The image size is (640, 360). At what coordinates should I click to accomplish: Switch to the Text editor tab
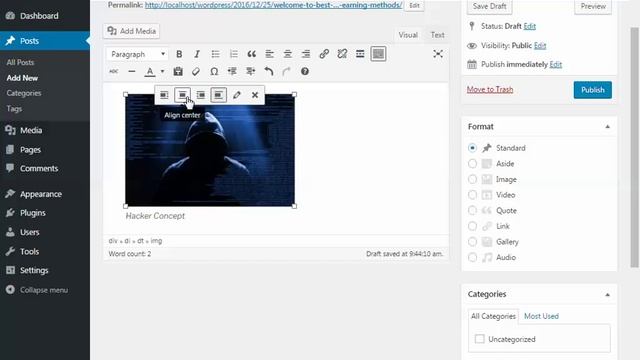pos(437,35)
